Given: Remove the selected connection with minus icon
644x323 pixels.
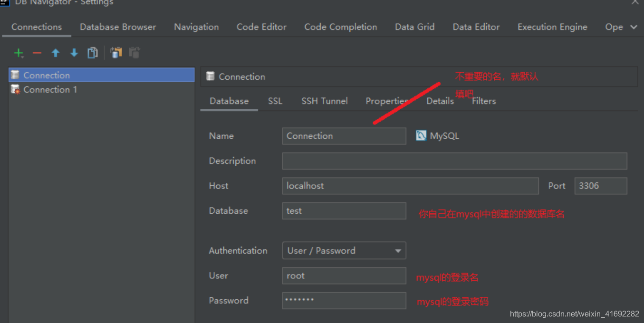Looking at the screenshot, I should 37,53.
